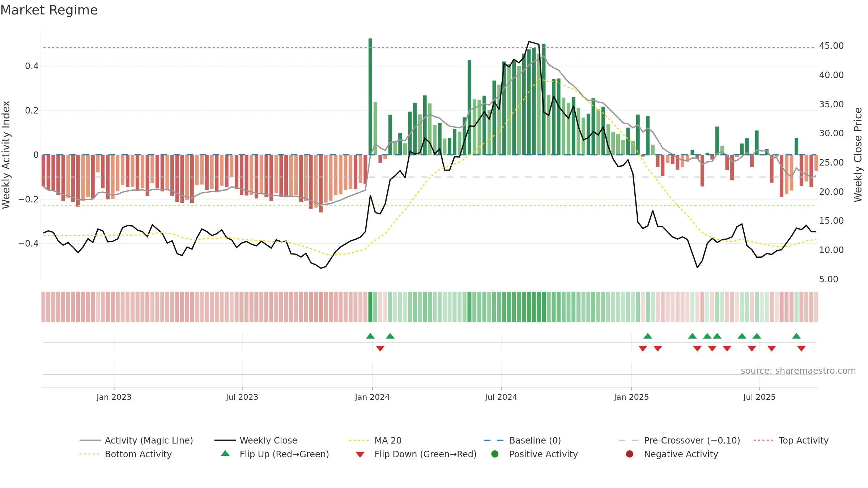Viewport: 868px width, 488px height.
Task: Toggle Flip Down (Green→Red) legend entry
Action: pyautogui.click(x=416, y=454)
